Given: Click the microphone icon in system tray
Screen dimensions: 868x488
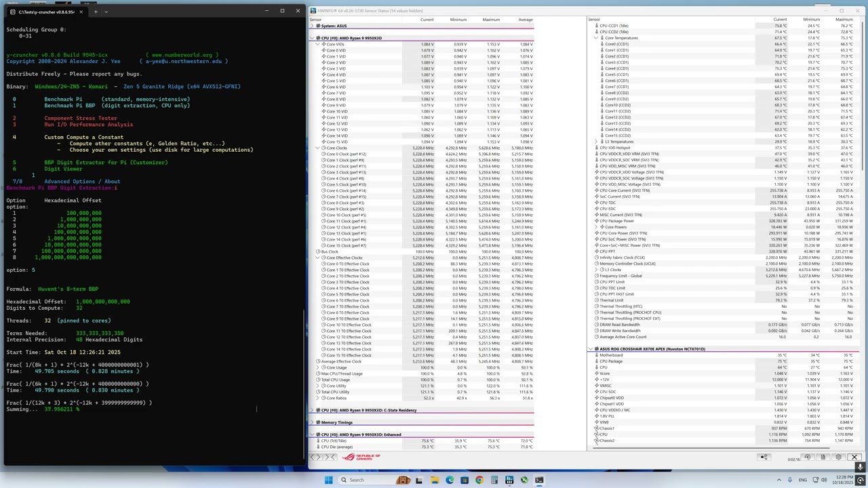Looking at the screenshot, I should click(790, 480).
